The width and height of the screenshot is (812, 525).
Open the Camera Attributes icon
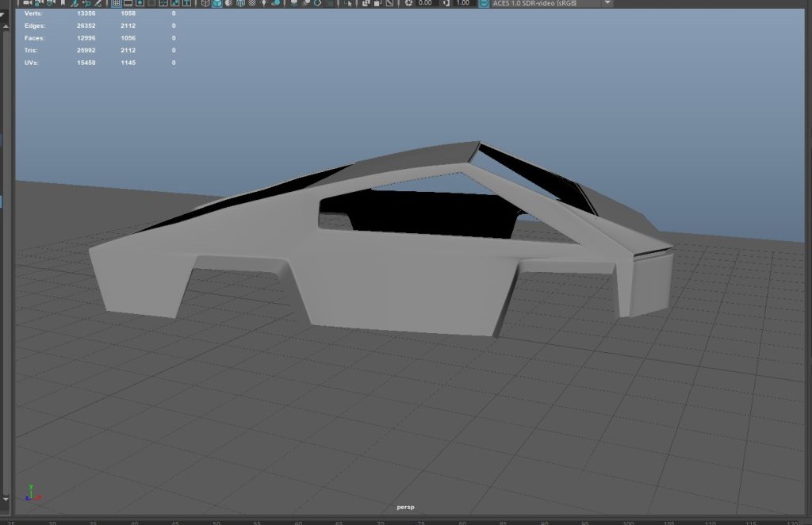click(x=50, y=3)
